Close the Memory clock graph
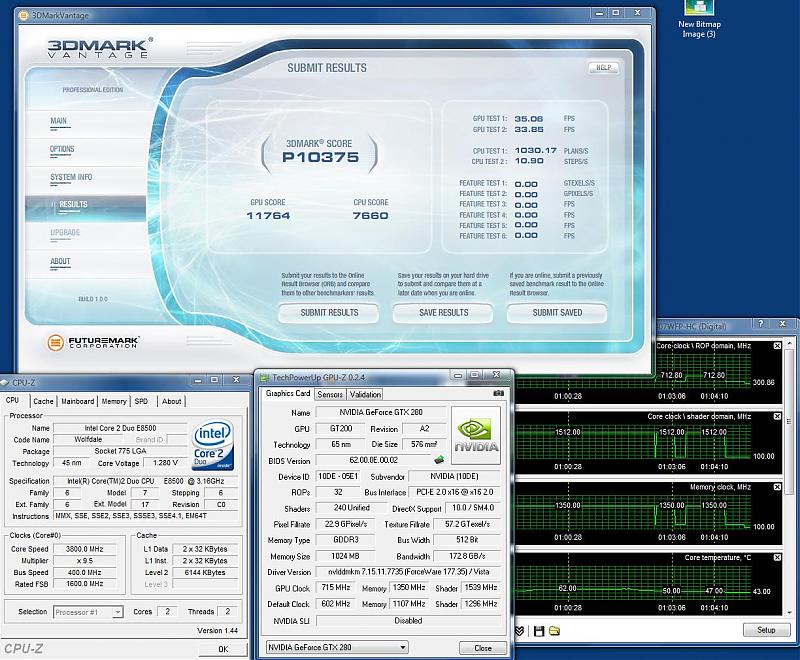The width and height of the screenshot is (800, 660). (777, 487)
